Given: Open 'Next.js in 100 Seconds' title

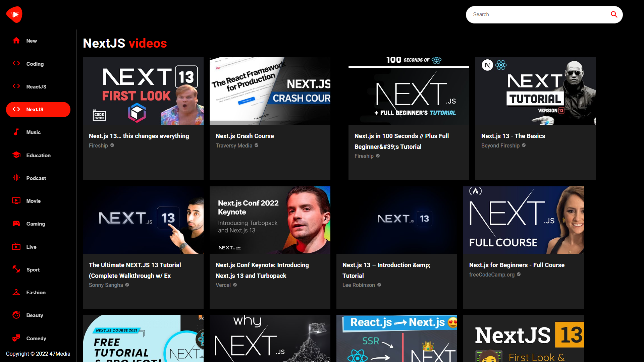Looking at the screenshot, I should pyautogui.click(x=401, y=141).
